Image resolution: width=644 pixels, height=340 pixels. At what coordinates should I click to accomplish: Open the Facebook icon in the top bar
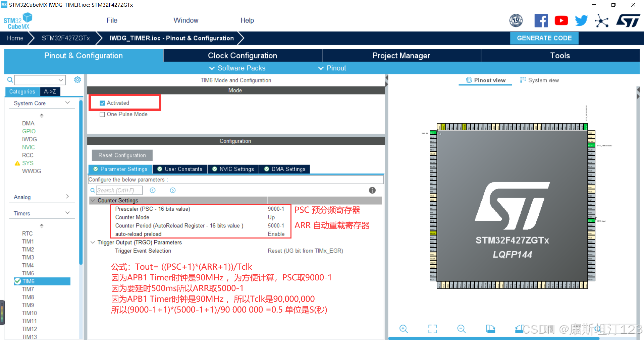pos(541,20)
